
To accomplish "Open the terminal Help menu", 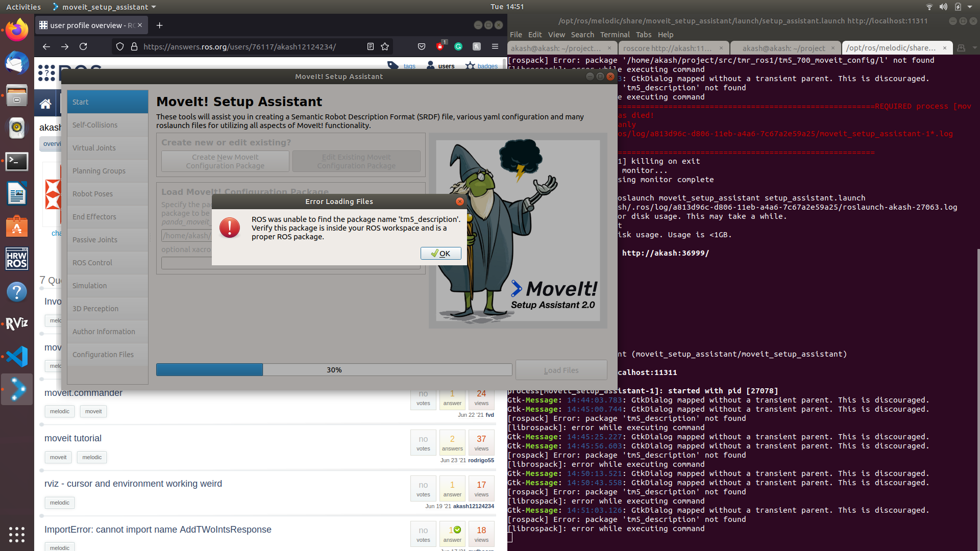I will [x=666, y=35].
